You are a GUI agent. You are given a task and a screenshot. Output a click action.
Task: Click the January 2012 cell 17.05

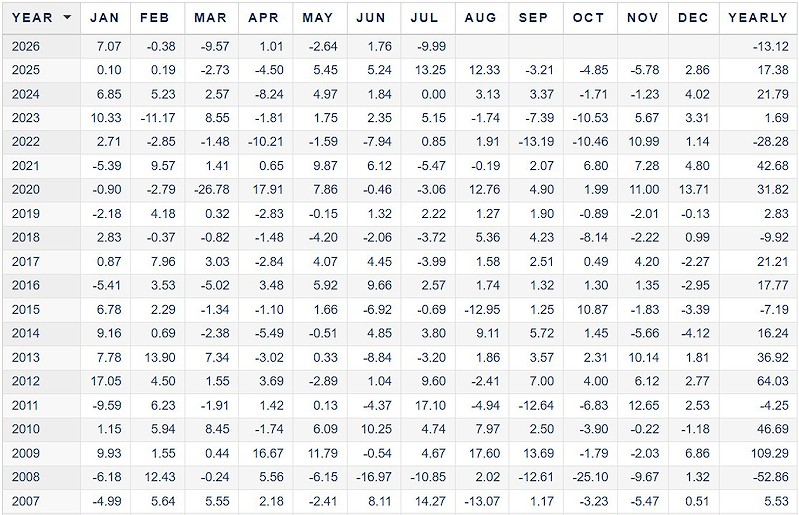click(x=106, y=381)
